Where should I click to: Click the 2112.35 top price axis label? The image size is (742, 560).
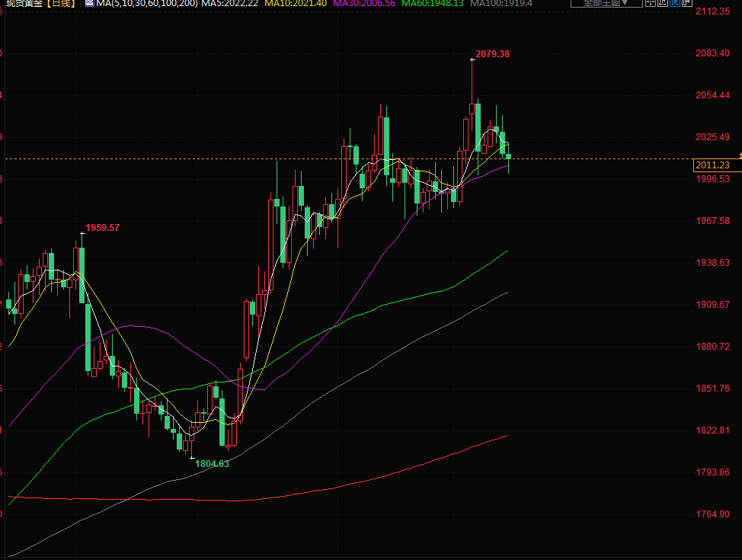pos(712,11)
